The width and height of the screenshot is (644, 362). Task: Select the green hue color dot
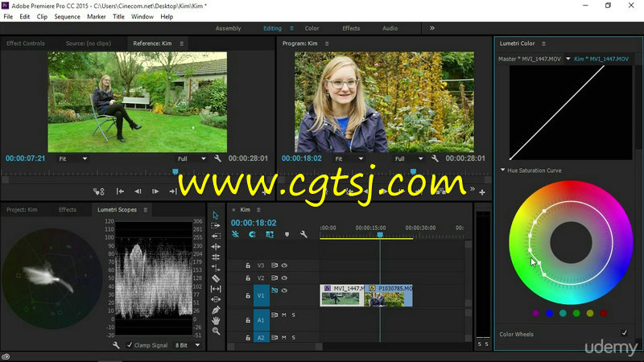coord(576,313)
